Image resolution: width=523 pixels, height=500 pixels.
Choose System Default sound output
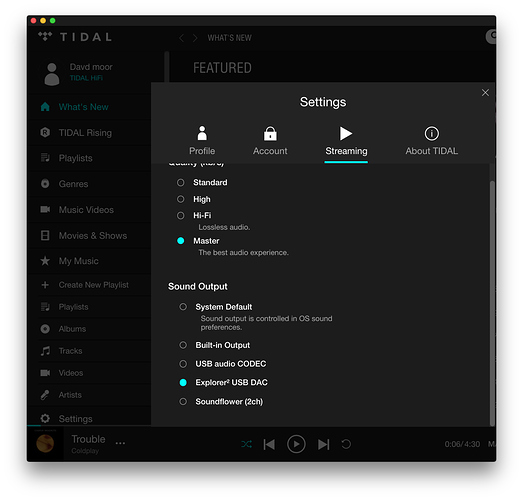coord(183,307)
